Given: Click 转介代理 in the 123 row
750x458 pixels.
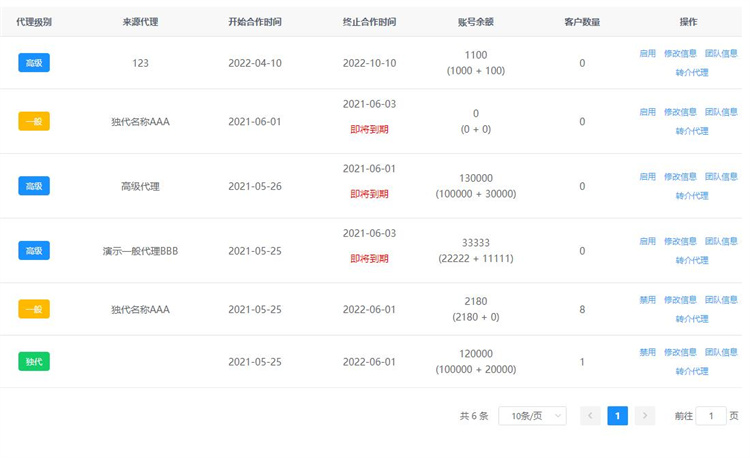Looking at the screenshot, I should click(x=692, y=73).
